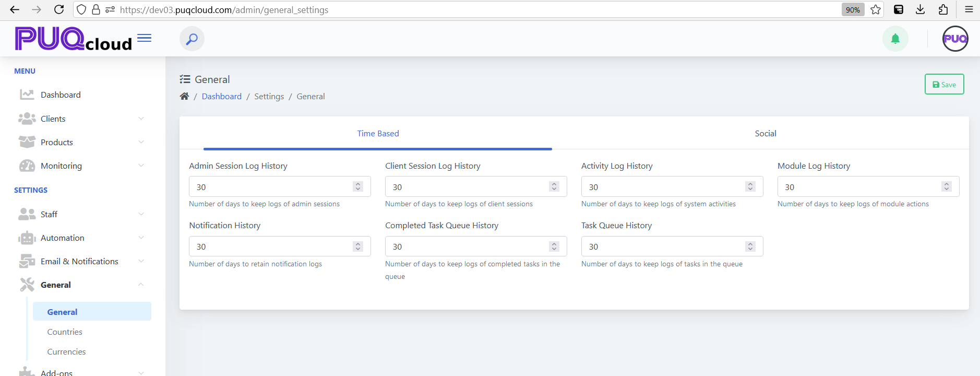Click the padlock site security icon

(x=96, y=9)
